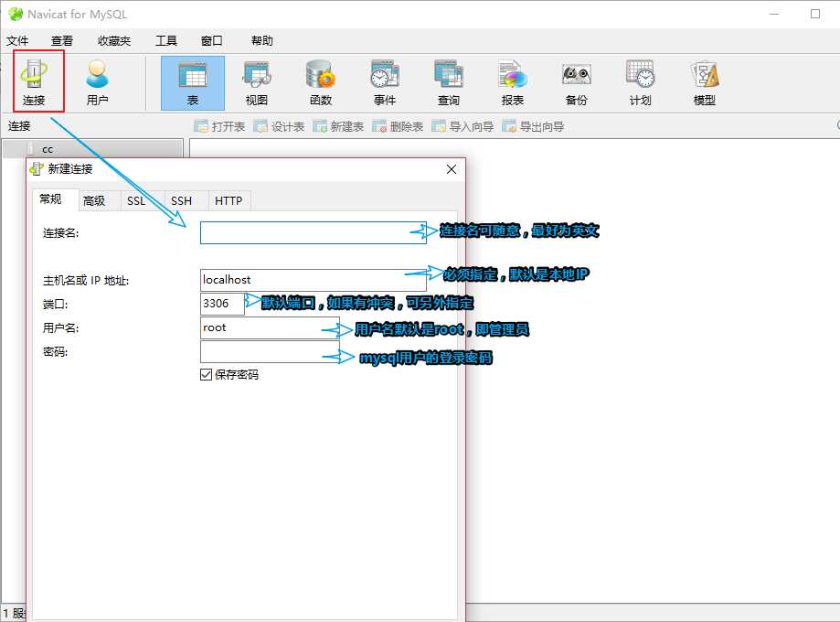Open the 查询 (Query) toolbar icon
Viewport: 840px width, 622px height.
449,83
